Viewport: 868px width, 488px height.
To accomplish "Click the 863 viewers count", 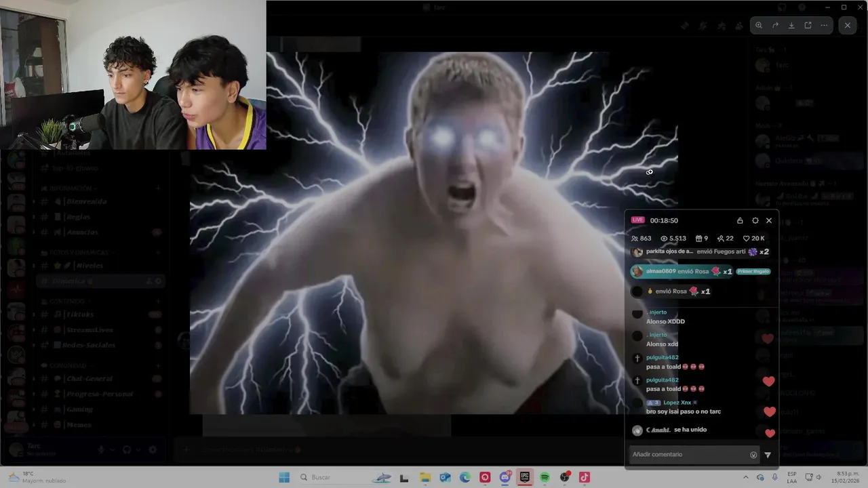I will click(x=641, y=239).
